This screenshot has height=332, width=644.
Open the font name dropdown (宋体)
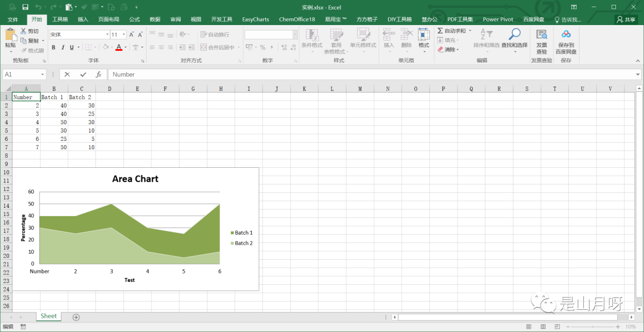[x=107, y=35]
